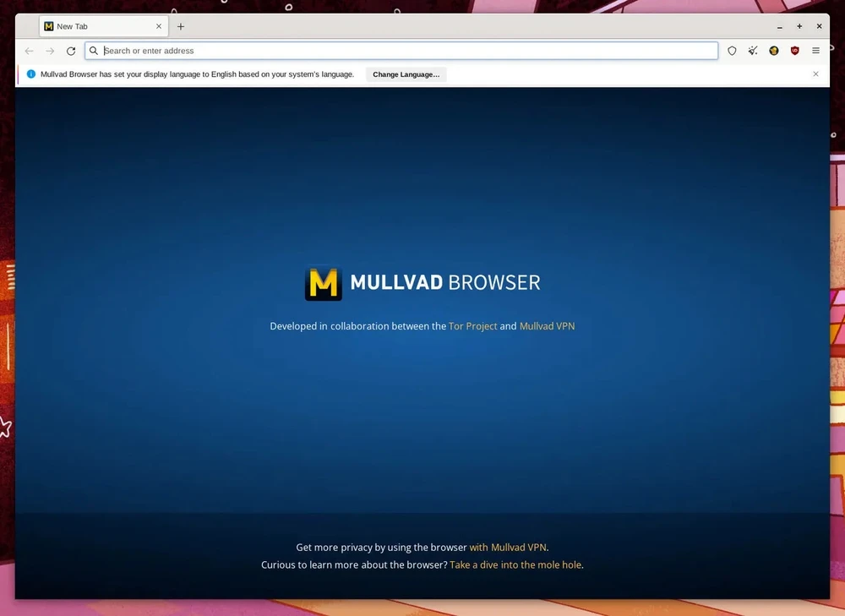Image resolution: width=845 pixels, height=616 pixels.
Task: Click the New Identity broom icon
Action: click(x=752, y=51)
